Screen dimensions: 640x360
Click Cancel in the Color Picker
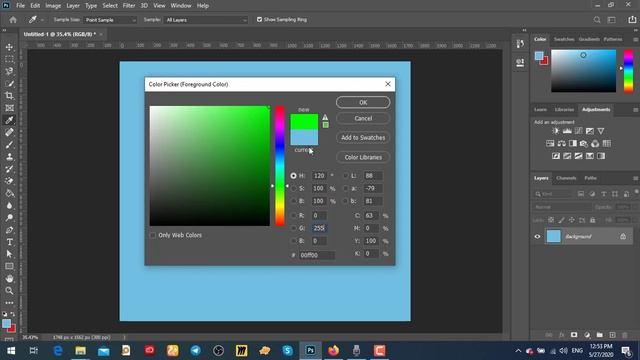point(363,118)
